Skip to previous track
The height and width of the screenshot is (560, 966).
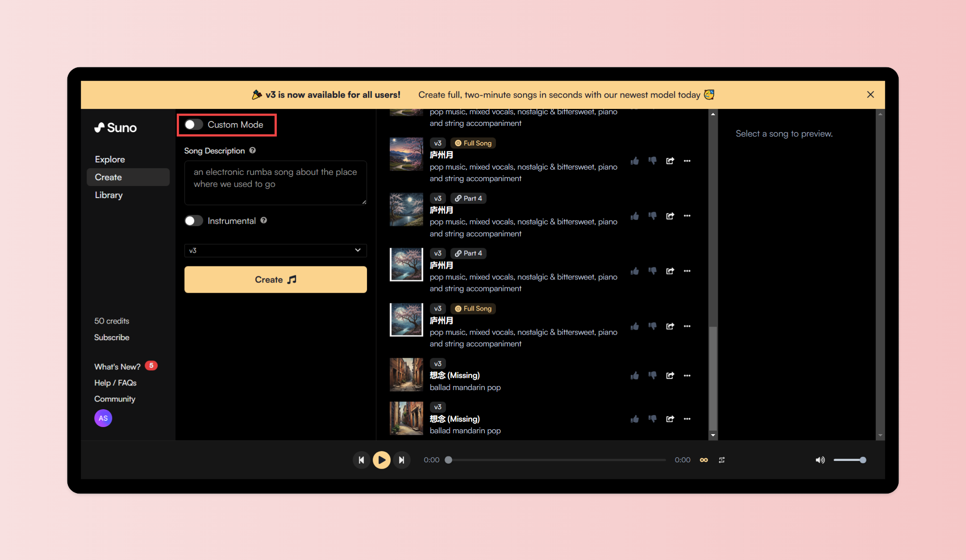361,460
